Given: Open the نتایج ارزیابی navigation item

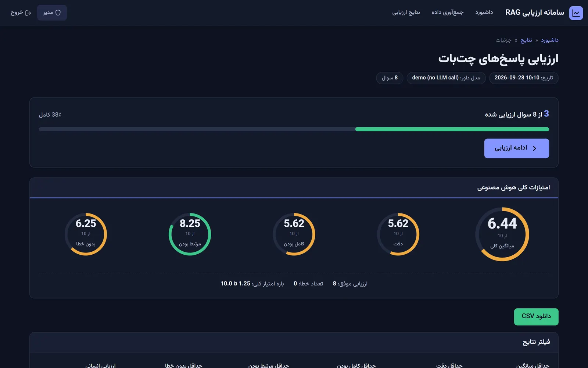Looking at the screenshot, I should (406, 13).
